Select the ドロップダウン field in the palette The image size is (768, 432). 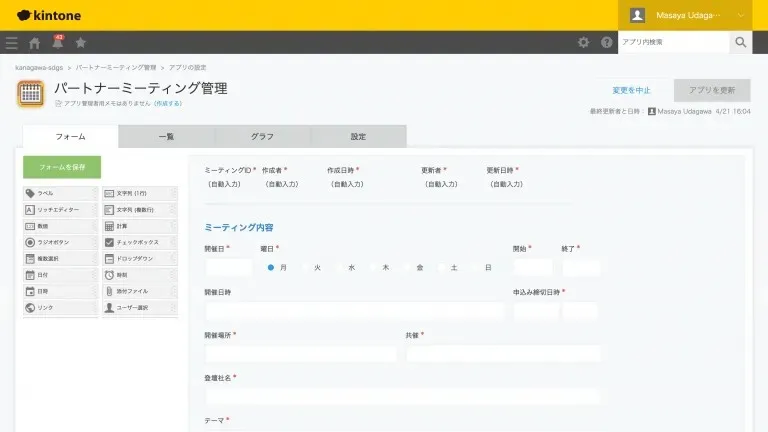pos(139,258)
